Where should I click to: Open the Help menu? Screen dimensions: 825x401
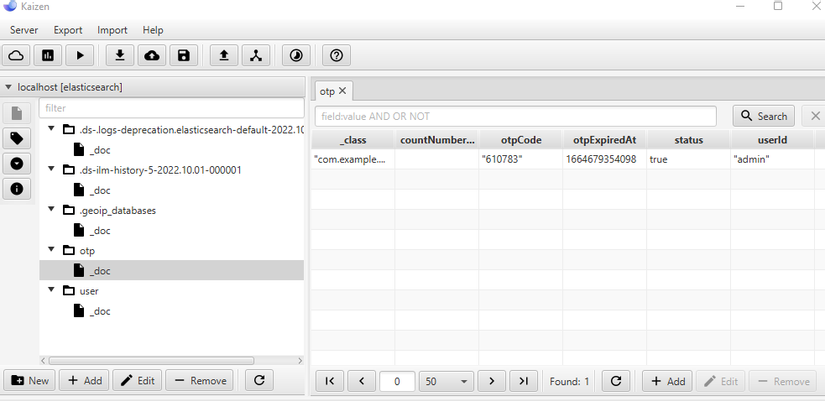pyautogui.click(x=153, y=30)
